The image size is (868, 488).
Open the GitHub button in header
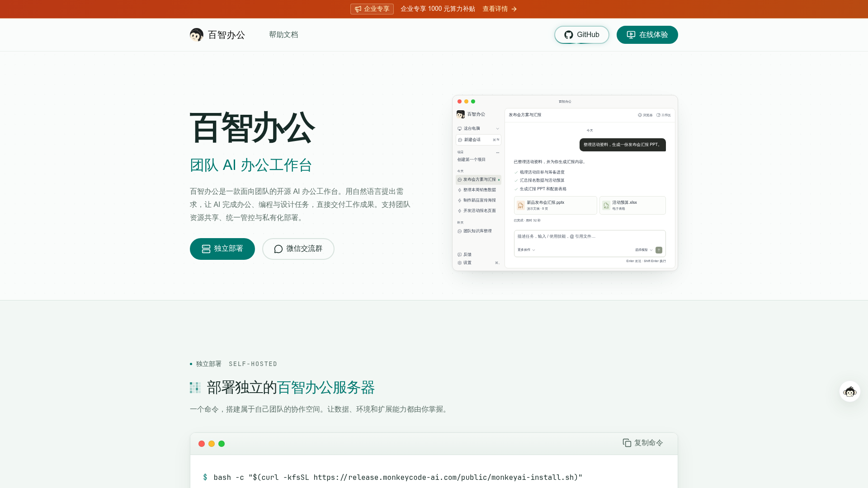(x=582, y=35)
